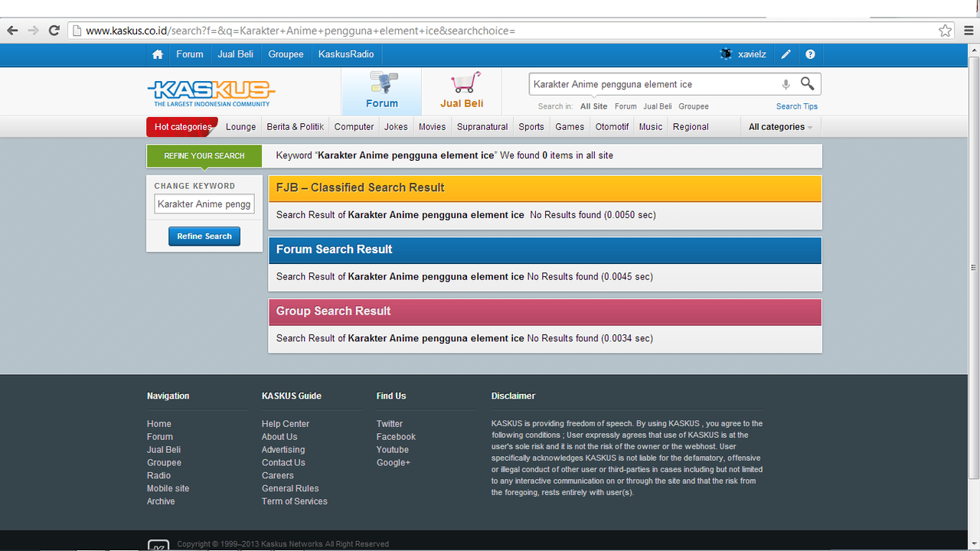Open the footer Help Center link
The image size is (980, 551).
click(x=286, y=424)
